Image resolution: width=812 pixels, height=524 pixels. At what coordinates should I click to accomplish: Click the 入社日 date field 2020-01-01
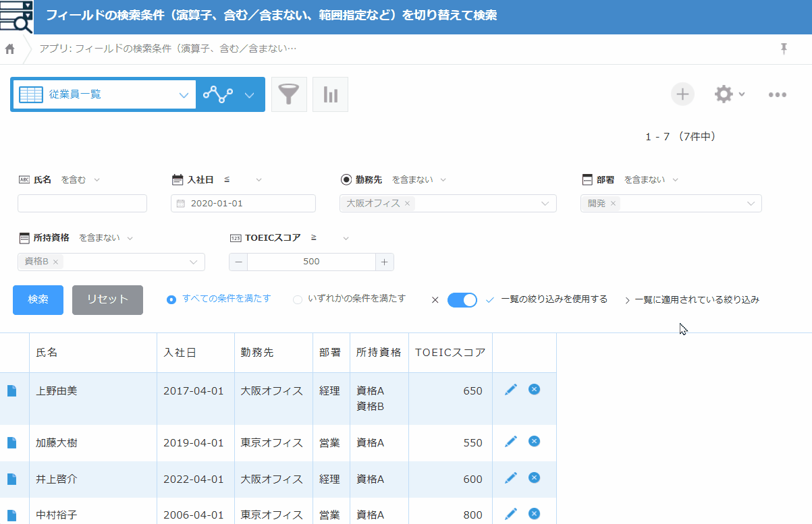click(243, 204)
